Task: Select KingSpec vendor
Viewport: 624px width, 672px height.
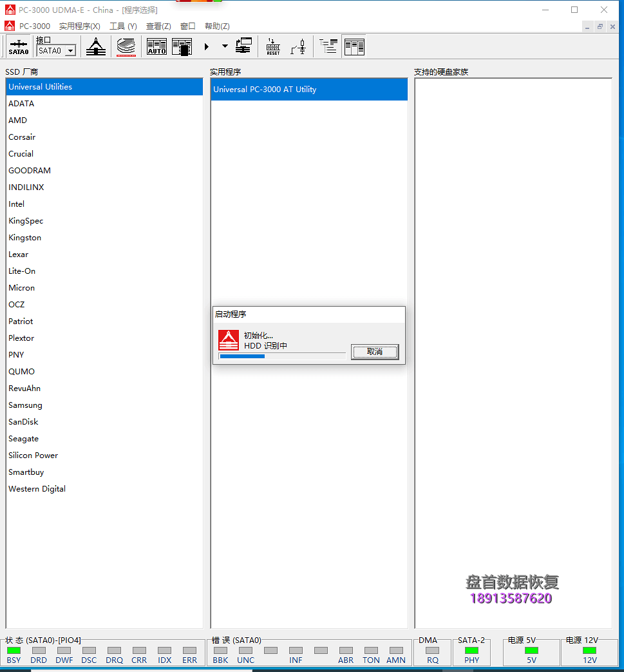Action: [104, 220]
